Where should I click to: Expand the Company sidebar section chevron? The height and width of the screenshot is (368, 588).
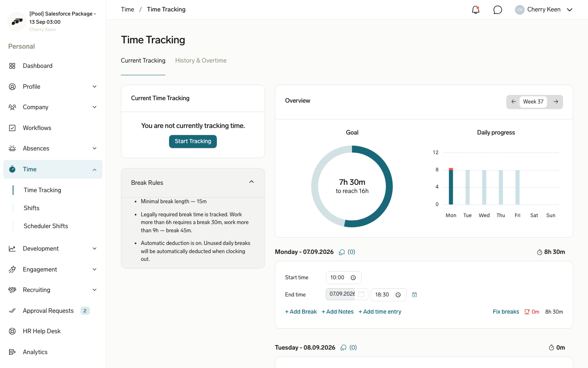pyautogui.click(x=95, y=107)
